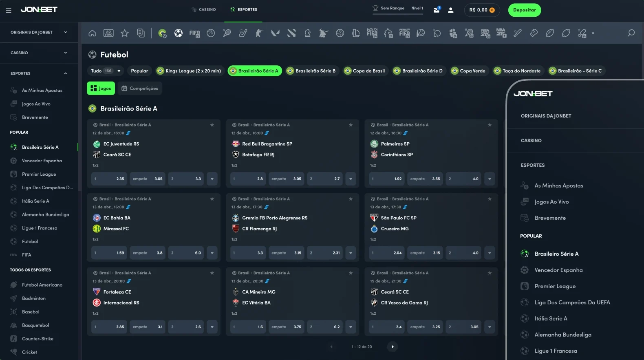This screenshot has width=644, height=360.
Task: Expand more markets for Bahia vs Mirassol
Action: [212, 253]
